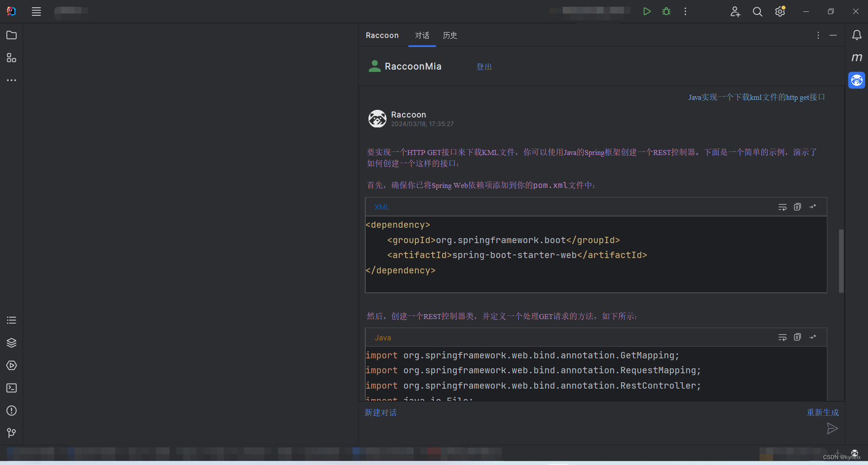
Task: Click the user avatar icon beside RaccoonMia
Action: 374,66
